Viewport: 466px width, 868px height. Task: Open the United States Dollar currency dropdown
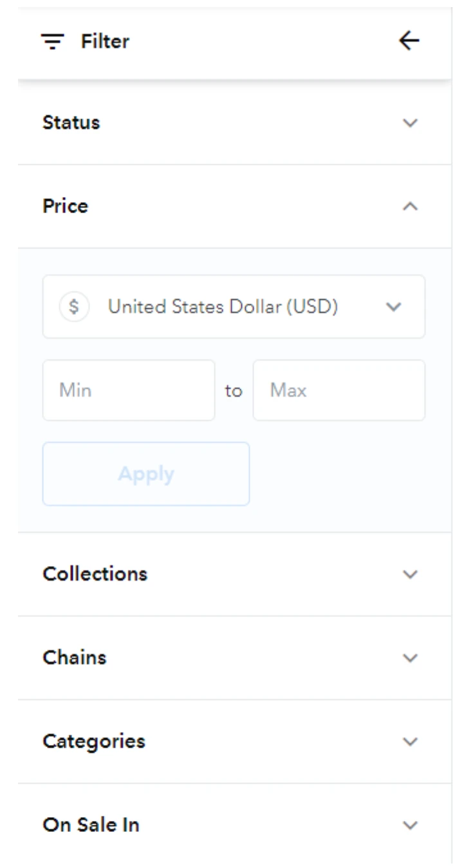click(x=234, y=307)
